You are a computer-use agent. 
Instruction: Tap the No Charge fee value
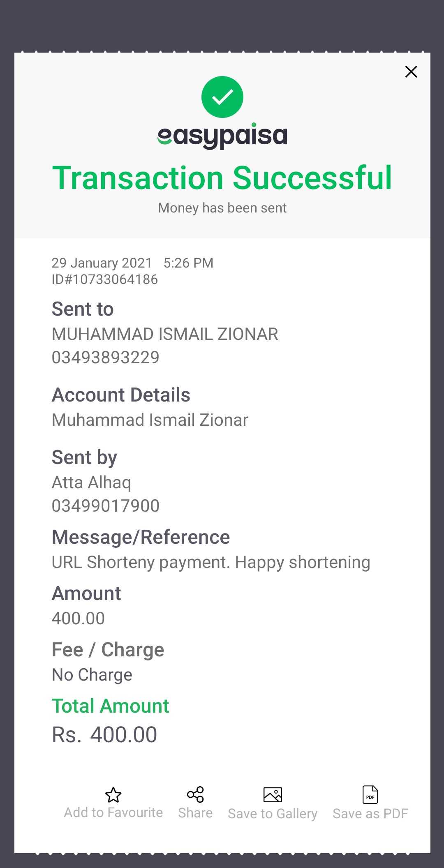click(x=92, y=675)
